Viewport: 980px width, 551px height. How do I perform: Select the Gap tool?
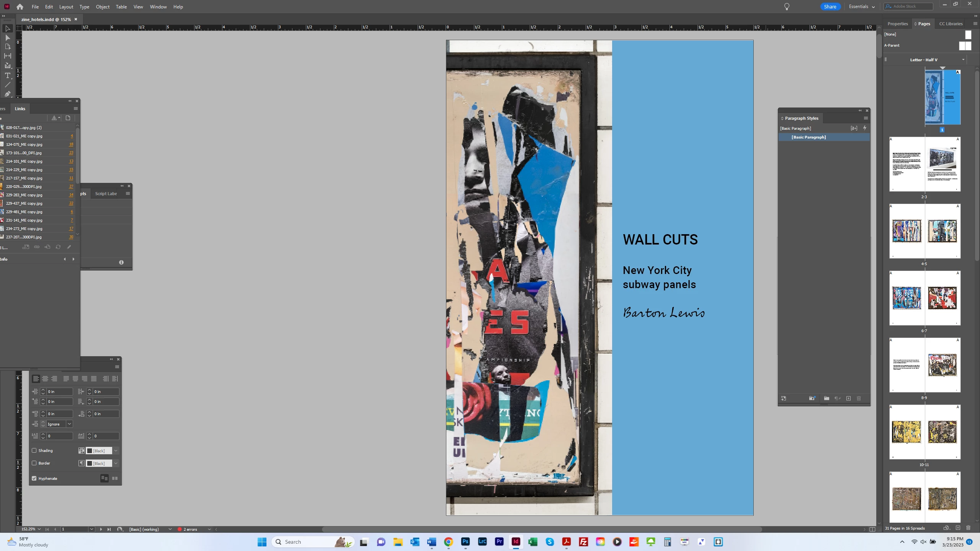7,56
